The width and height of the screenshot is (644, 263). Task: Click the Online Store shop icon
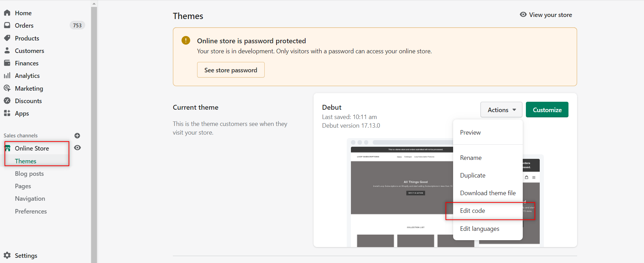7,148
